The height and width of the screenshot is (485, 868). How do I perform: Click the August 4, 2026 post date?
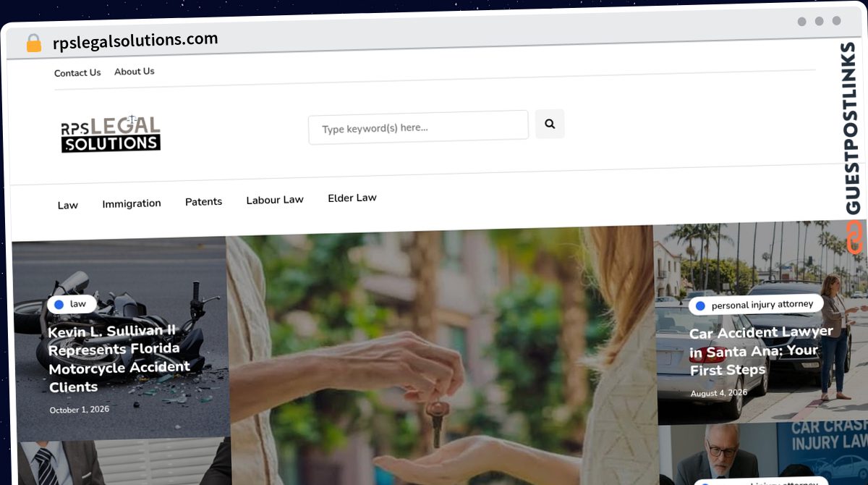tap(718, 393)
